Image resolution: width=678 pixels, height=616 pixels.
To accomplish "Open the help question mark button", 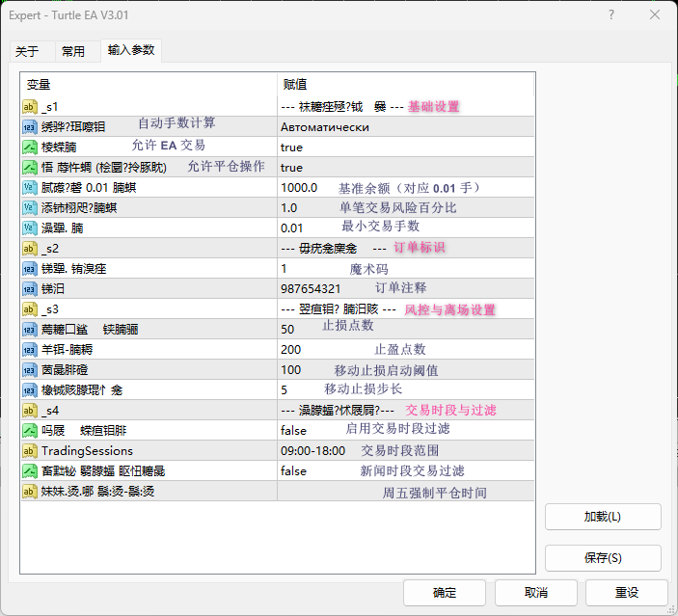I will pos(611,15).
